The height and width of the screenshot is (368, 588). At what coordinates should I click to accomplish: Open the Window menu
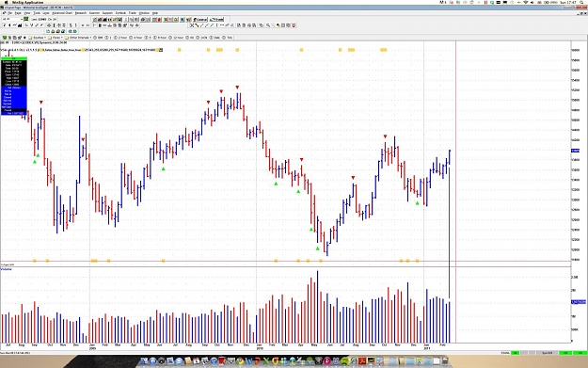point(144,13)
